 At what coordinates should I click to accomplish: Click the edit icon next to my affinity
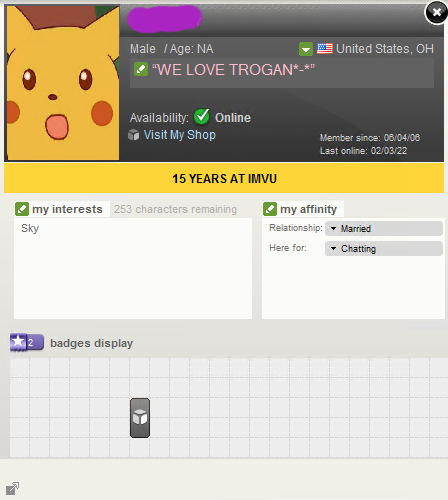tap(270, 209)
